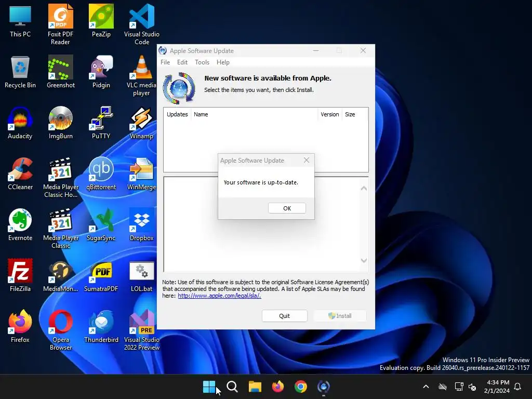Viewport: 532px width, 399px height.
Task: Select the Foxit PDF Reader icon
Action: point(60,24)
